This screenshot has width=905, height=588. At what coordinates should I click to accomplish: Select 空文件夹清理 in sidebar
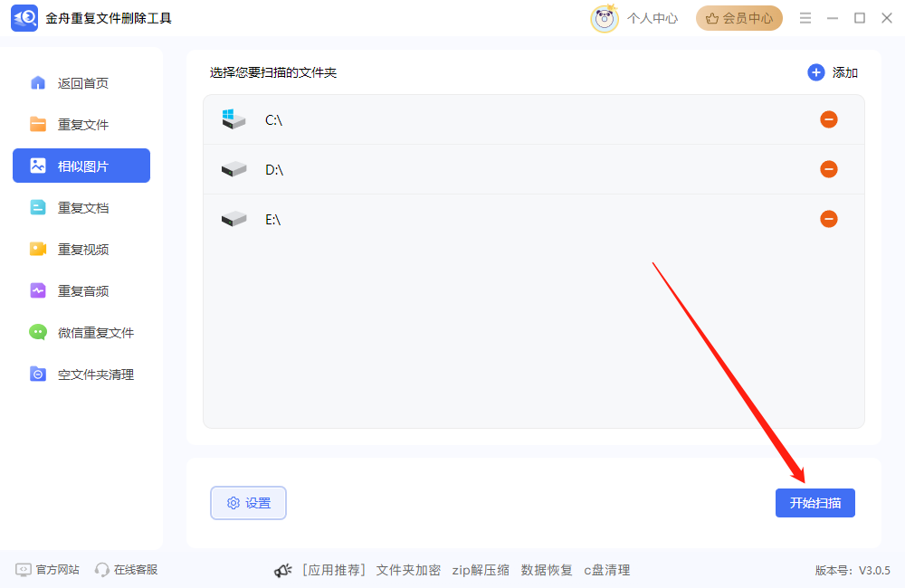tap(81, 374)
